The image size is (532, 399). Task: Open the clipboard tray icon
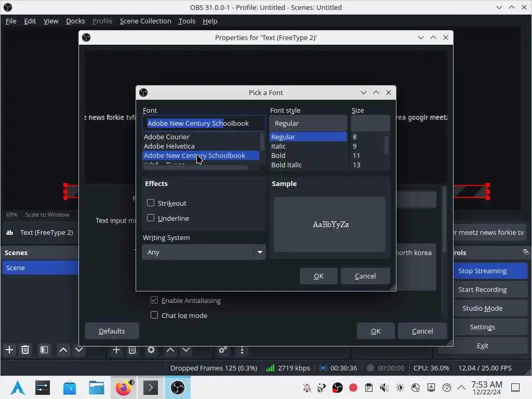pos(369,388)
